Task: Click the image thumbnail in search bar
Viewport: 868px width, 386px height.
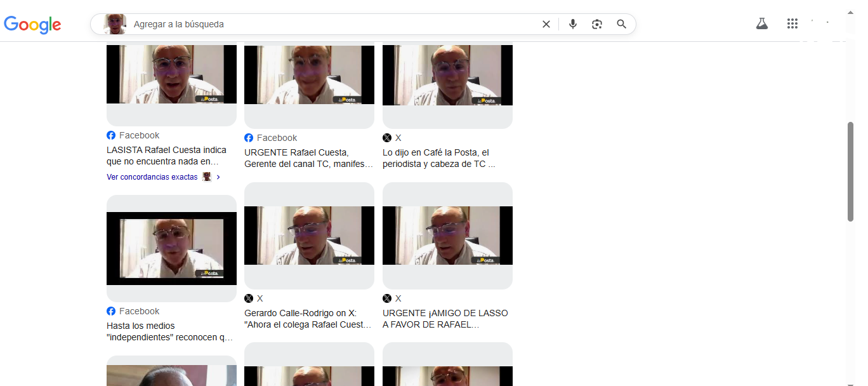Action: (x=115, y=24)
